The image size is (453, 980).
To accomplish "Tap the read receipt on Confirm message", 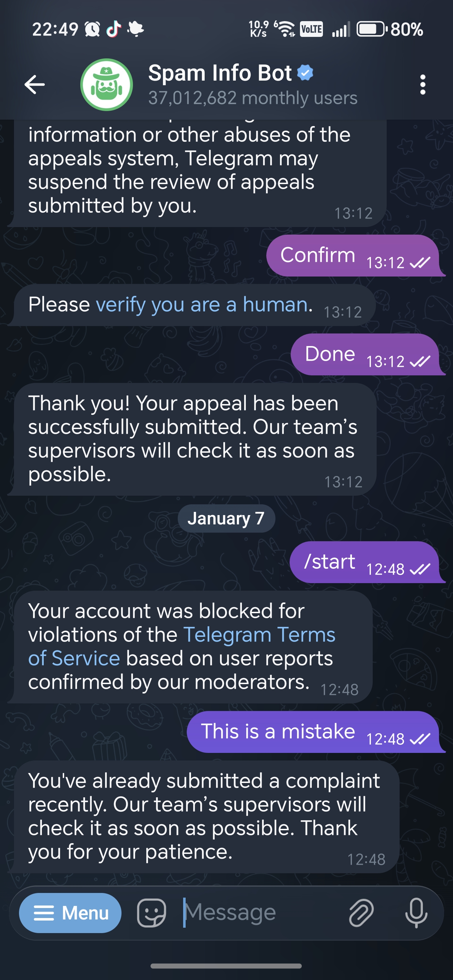I will pos(420,263).
